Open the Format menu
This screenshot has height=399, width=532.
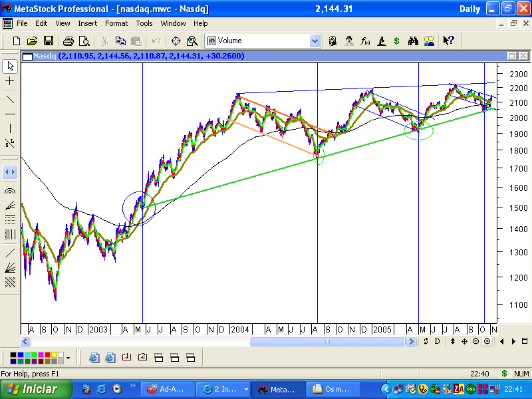point(116,23)
